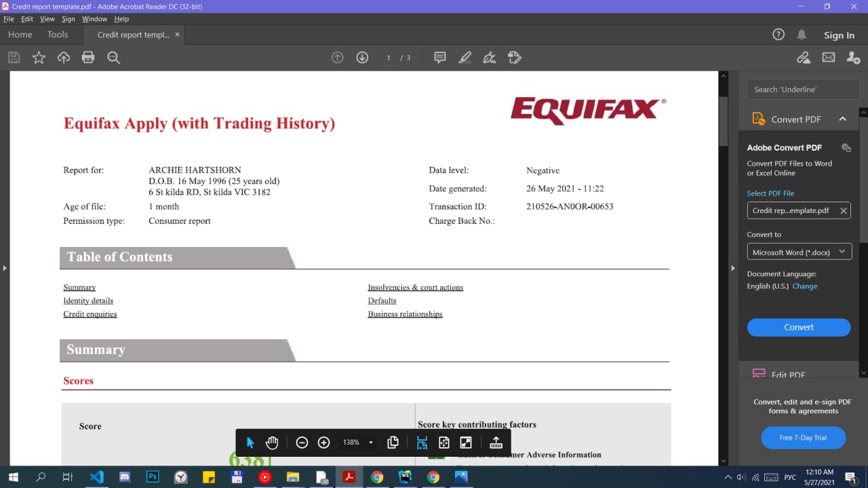Open the Help question mark icon
This screenshot has height=488, width=868.
point(778,35)
